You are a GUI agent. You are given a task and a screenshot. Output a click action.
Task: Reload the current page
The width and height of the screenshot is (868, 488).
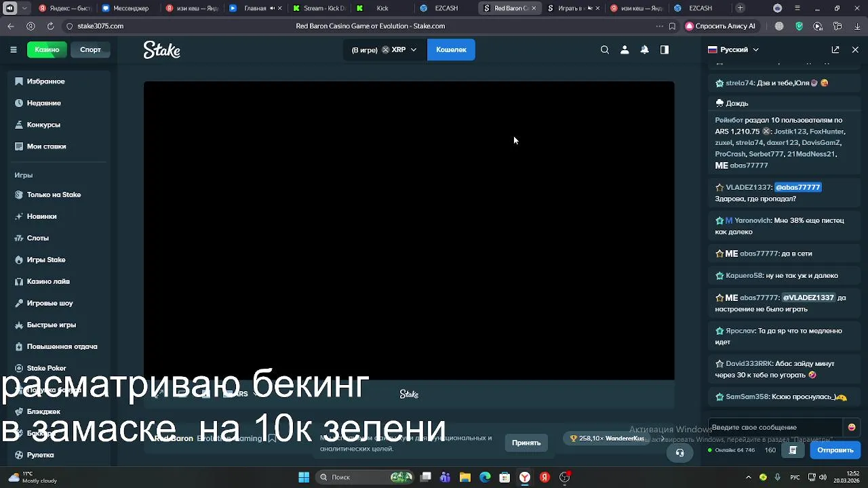point(50,26)
